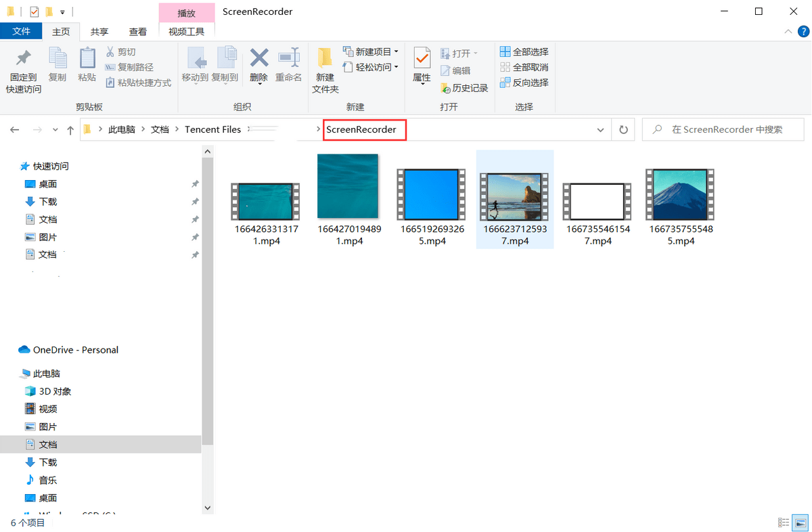The image size is (812, 532).
Task: Click the 删除 delete red X icon
Action: click(x=258, y=57)
